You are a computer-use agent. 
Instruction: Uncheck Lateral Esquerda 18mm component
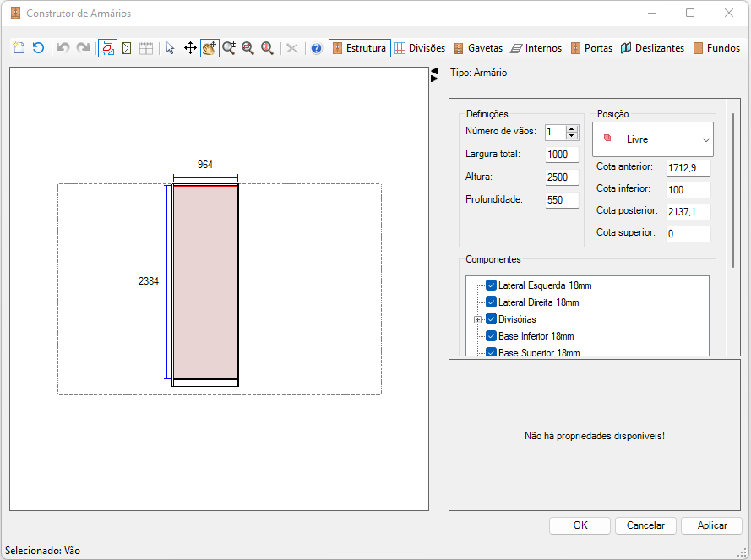click(x=491, y=285)
